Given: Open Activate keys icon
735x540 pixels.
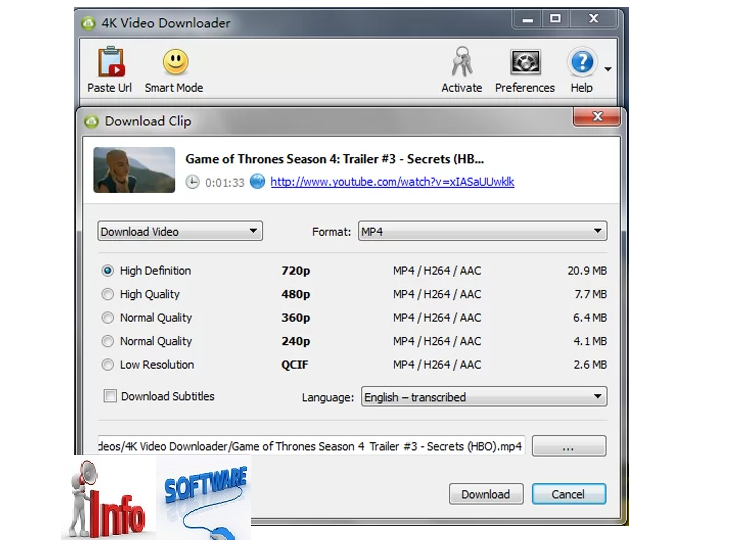Looking at the screenshot, I should coord(462,61).
